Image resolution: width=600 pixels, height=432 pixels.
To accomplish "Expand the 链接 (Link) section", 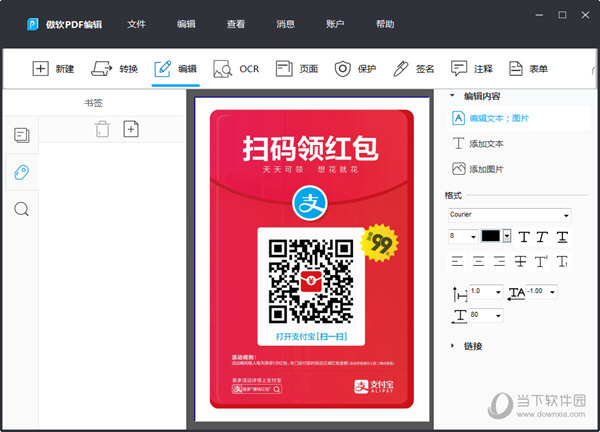I will (452, 346).
